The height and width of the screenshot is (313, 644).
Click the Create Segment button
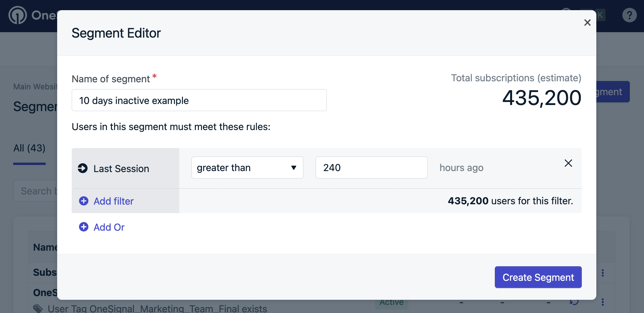click(x=538, y=277)
